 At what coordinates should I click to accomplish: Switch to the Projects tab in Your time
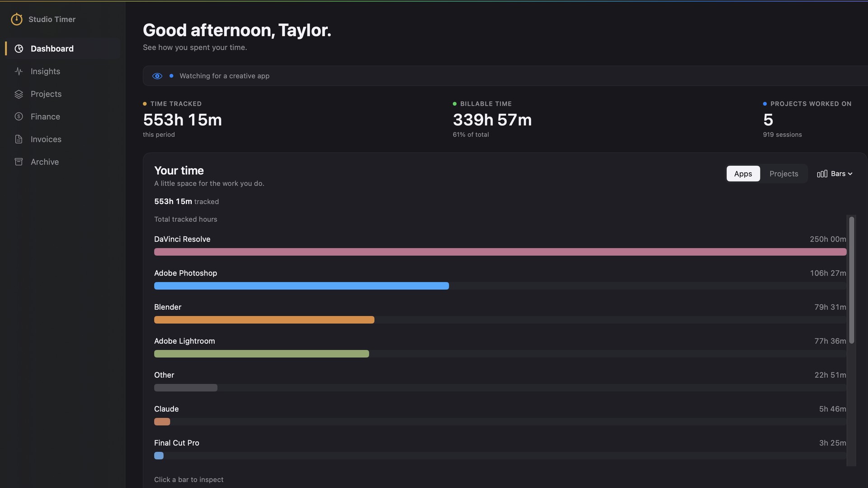point(784,174)
